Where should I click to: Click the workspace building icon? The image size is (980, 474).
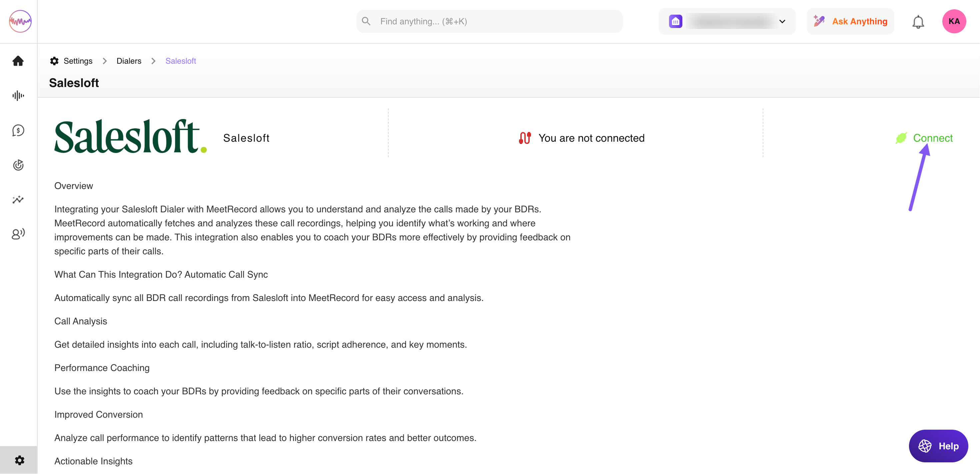coord(675,22)
